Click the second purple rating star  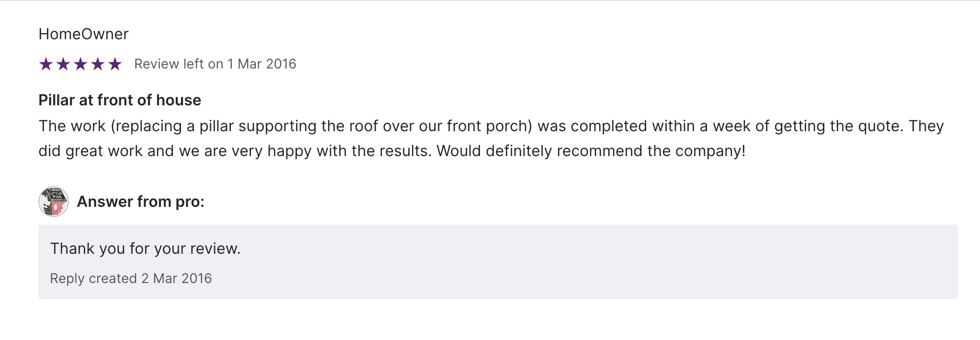[x=63, y=64]
